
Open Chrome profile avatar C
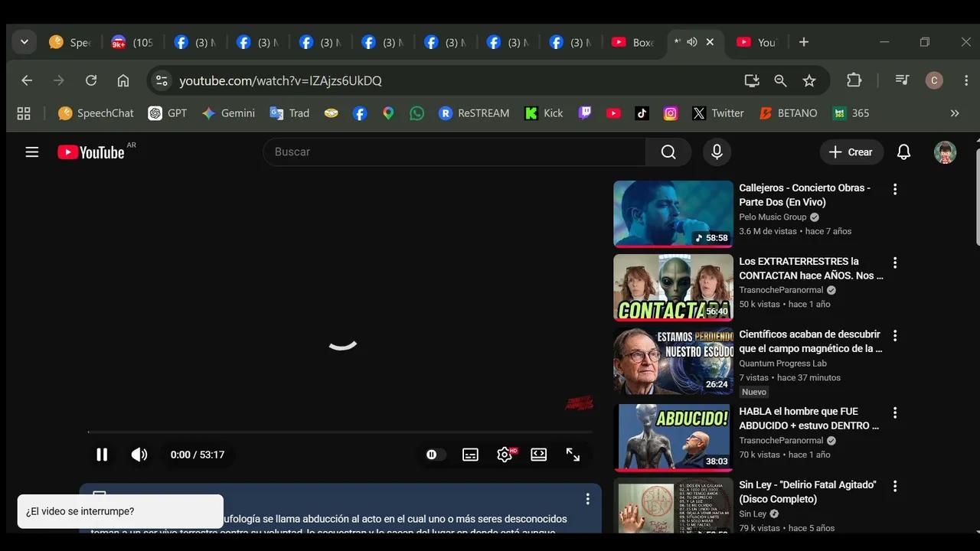934,80
